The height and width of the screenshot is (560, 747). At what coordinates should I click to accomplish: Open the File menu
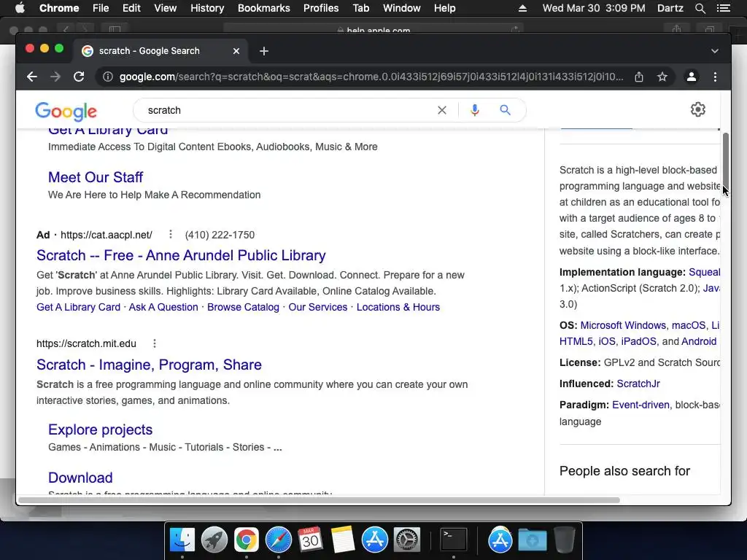(x=101, y=8)
